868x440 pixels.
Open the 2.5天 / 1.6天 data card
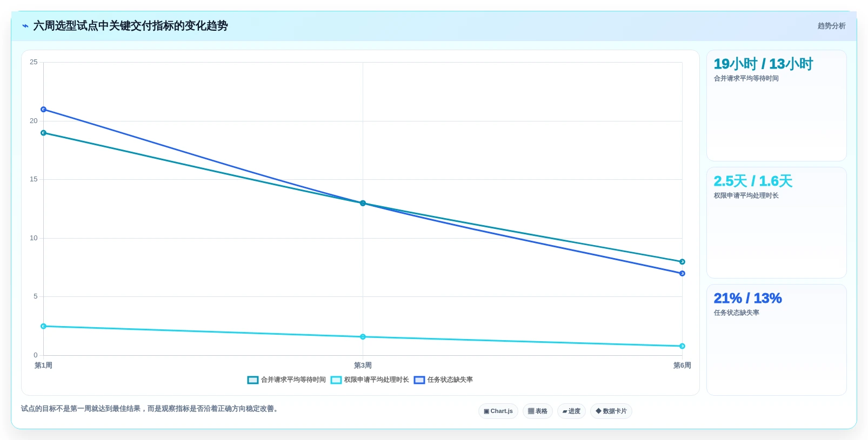pyautogui.click(x=777, y=223)
